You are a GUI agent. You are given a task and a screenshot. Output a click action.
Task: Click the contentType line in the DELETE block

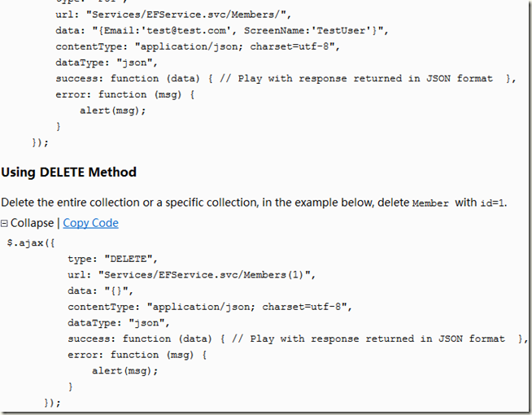tap(207, 307)
